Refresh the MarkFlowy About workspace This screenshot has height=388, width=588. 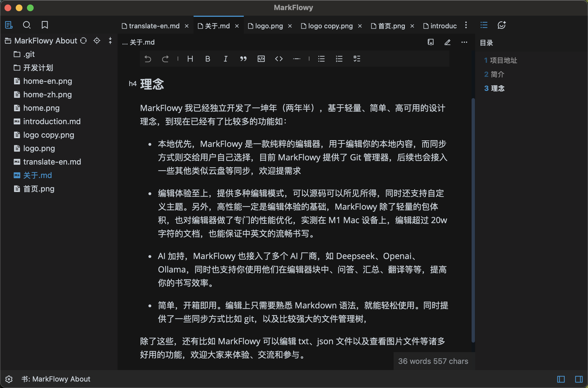point(83,41)
